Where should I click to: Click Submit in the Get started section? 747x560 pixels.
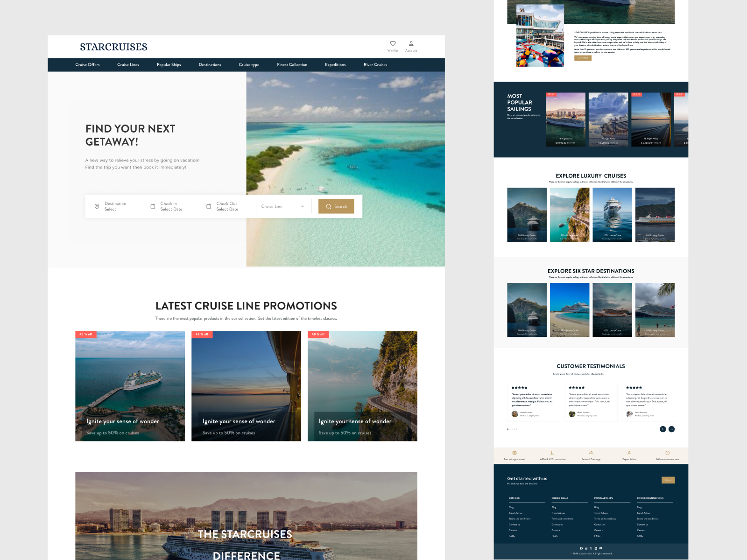(x=669, y=480)
